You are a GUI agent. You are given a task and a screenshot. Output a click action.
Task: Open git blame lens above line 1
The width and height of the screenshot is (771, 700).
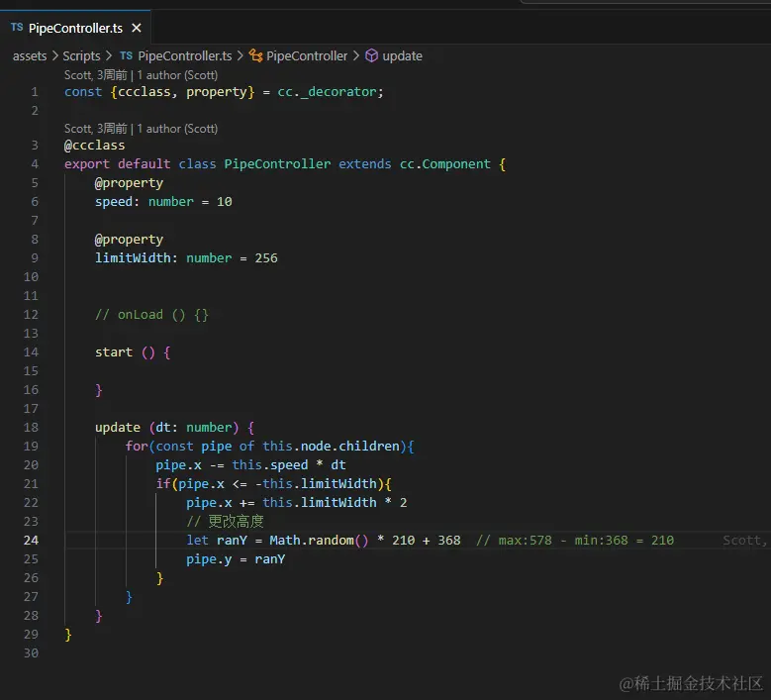point(141,75)
